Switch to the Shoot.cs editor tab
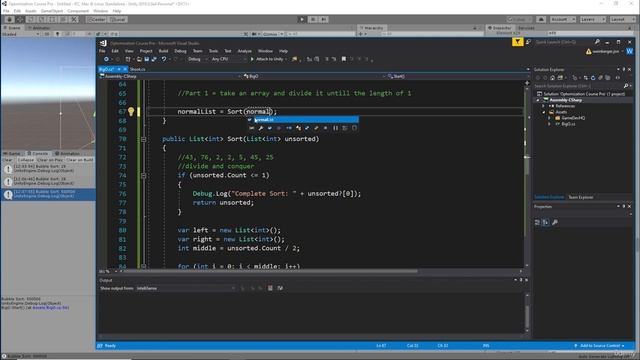 click(138, 69)
